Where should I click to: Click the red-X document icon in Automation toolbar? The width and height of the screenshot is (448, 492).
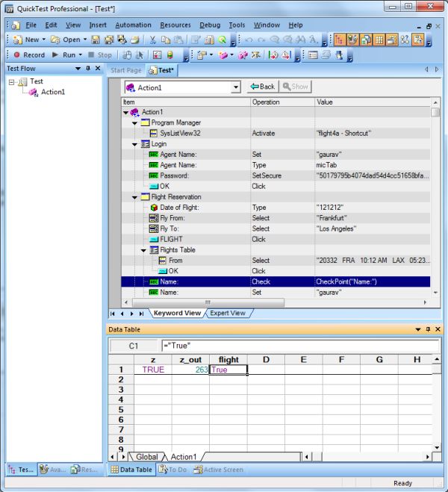pos(157,55)
